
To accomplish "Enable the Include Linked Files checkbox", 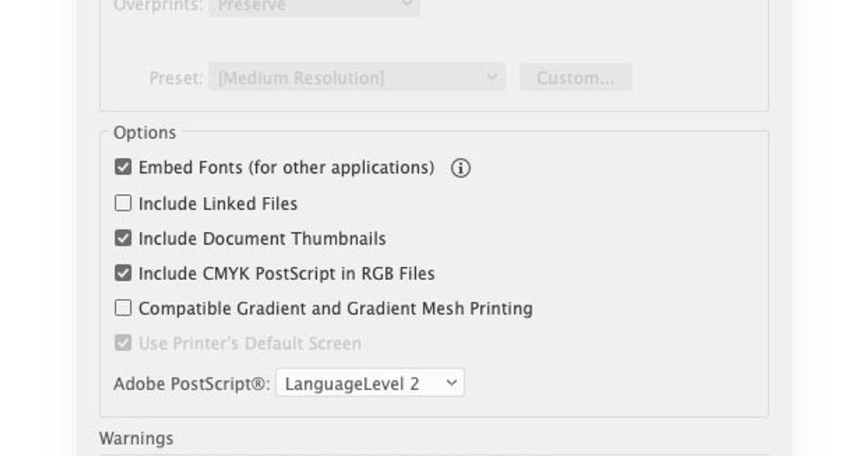I will pos(123,203).
